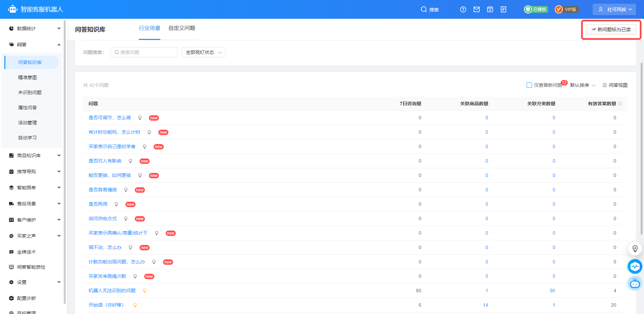Screen dimensions: 644x314
Task: Open 精准意图 in sidebar
Action: [28, 77]
